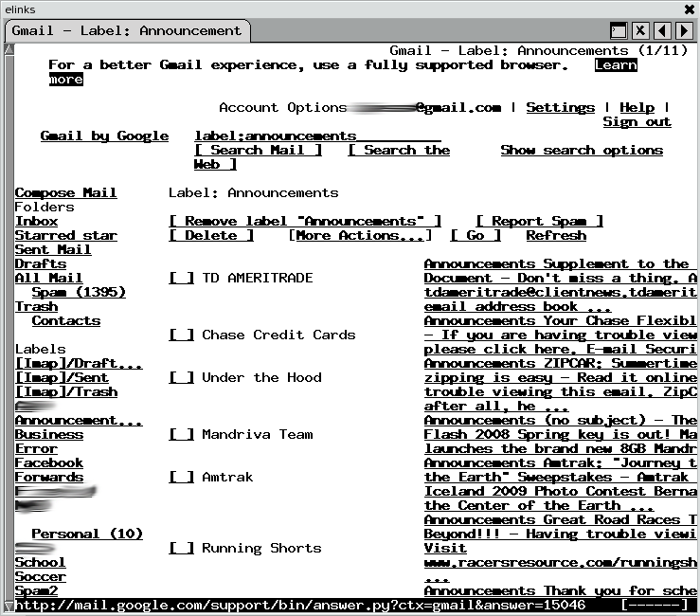
Task: Go to the Inbox folder
Action: tap(36, 221)
